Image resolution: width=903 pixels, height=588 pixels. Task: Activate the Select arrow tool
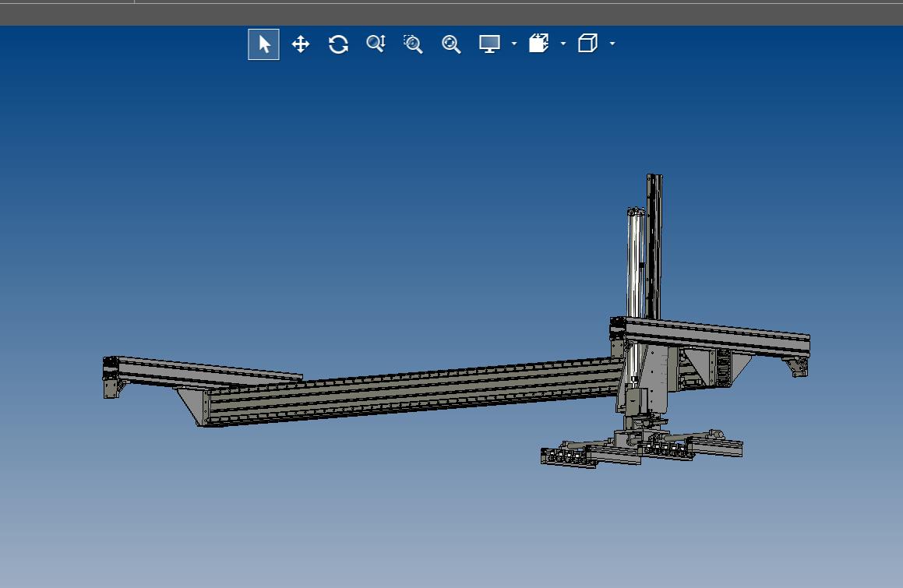(x=264, y=44)
